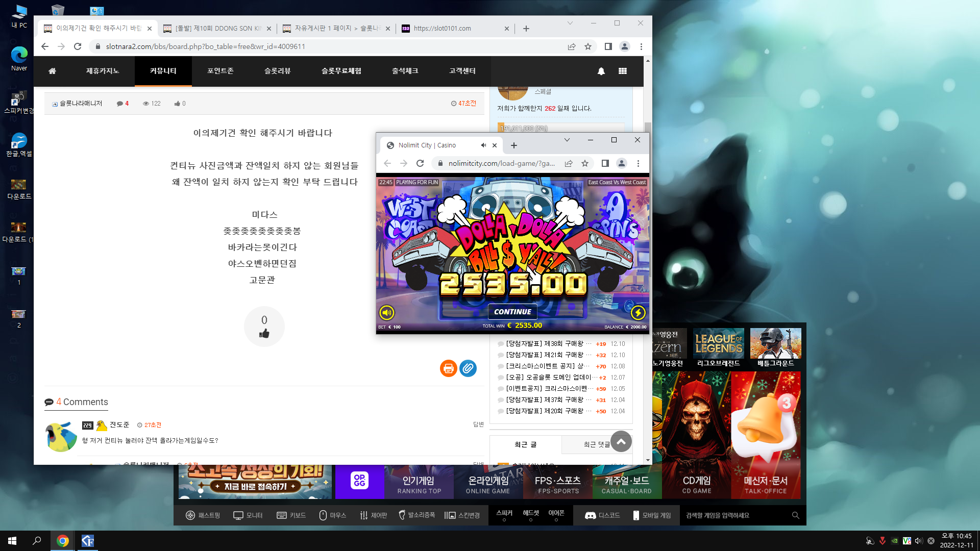Toggle side panel in main Chrome window
The image size is (980, 551).
pyautogui.click(x=608, y=46)
